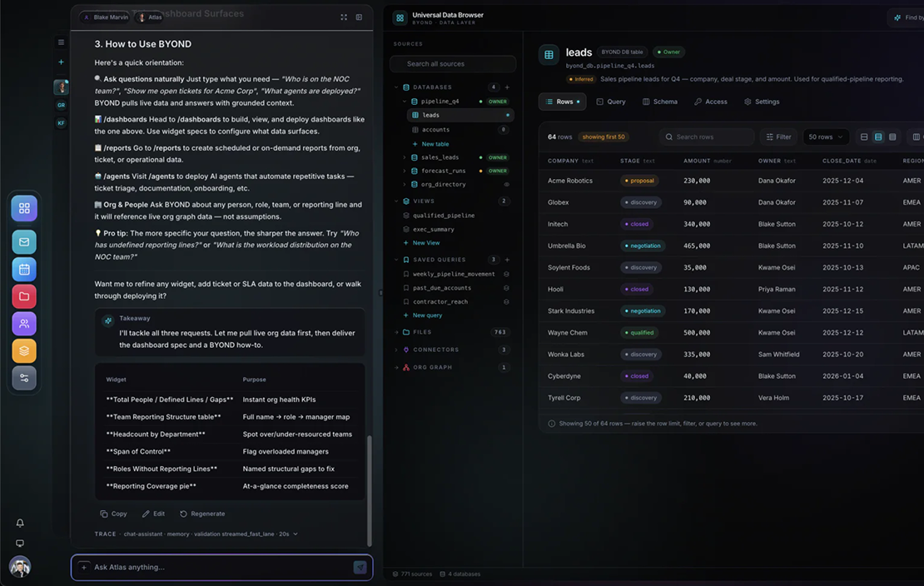Expand the forecast_runs database
Image resolution: width=924 pixels, height=586 pixels.
click(405, 171)
